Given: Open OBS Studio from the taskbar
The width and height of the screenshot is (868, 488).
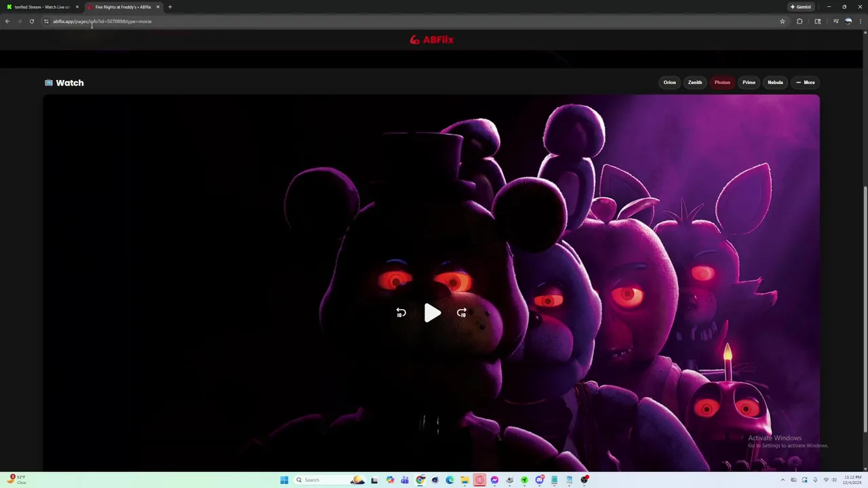Looking at the screenshot, I should pyautogui.click(x=585, y=480).
